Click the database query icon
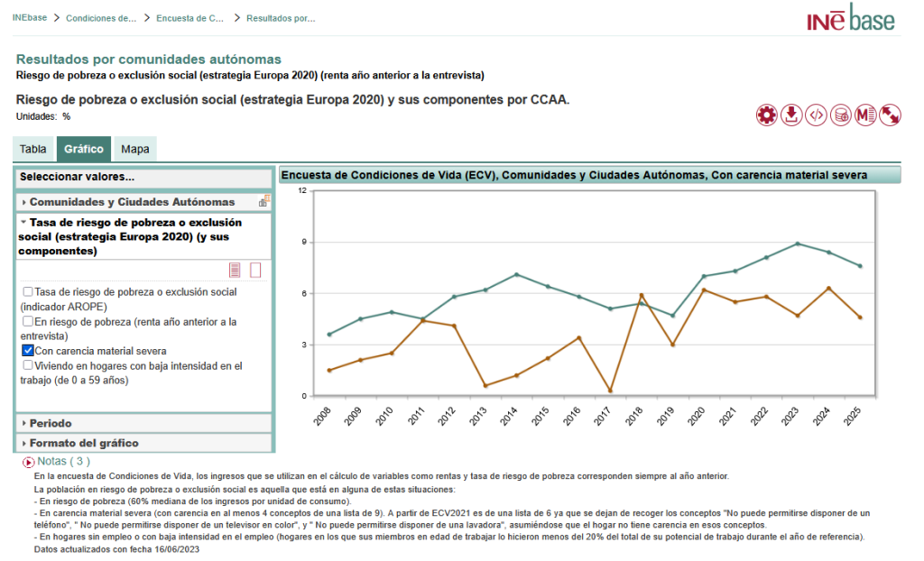Screen dimensions: 924x561 (x=841, y=115)
